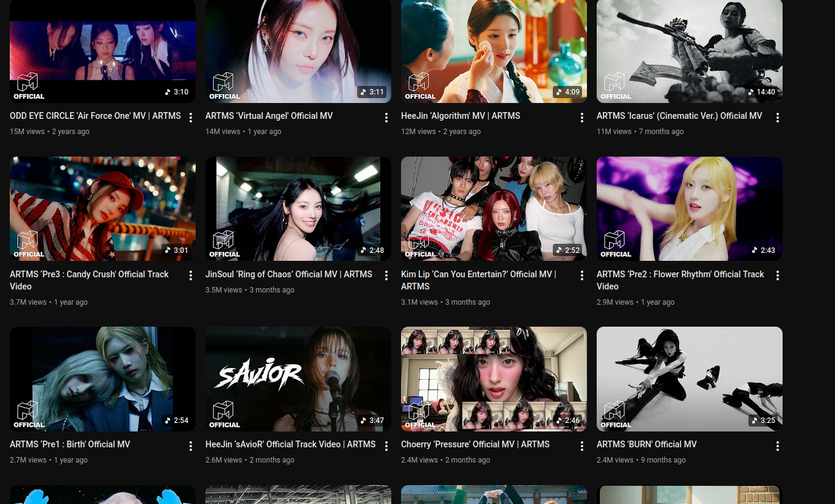The width and height of the screenshot is (835, 504).
Task: Show more options for ARTMS 'Pre1 : Birth'
Action: (x=191, y=446)
